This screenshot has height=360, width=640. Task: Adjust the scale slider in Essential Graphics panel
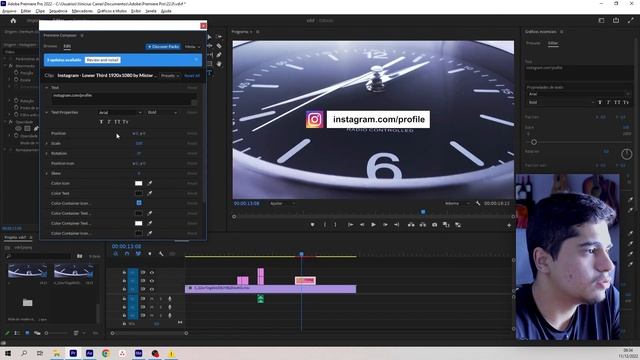[534, 142]
